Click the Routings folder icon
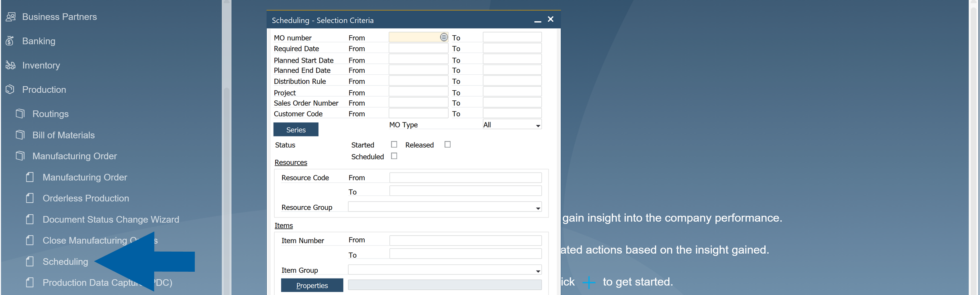This screenshot has height=295, width=980. click(x=20, y=114)
